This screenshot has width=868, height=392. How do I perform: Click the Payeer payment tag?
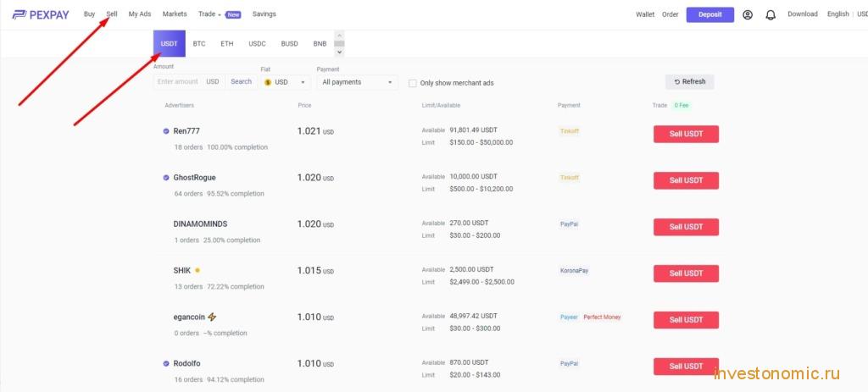(x=569, y=317)
